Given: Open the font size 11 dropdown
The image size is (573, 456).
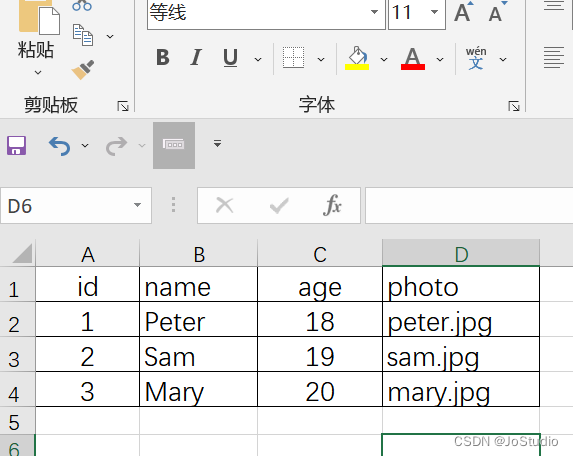Looking at the screenshot, I should (x=434, y=12).
